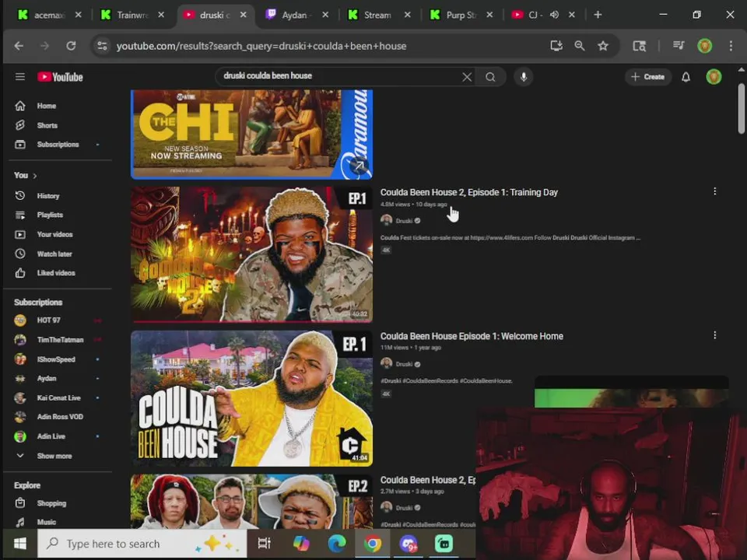The width and height of the screenshot is (747, 560).
Task: Install app icon in address bar
Action: coord(556,46)
